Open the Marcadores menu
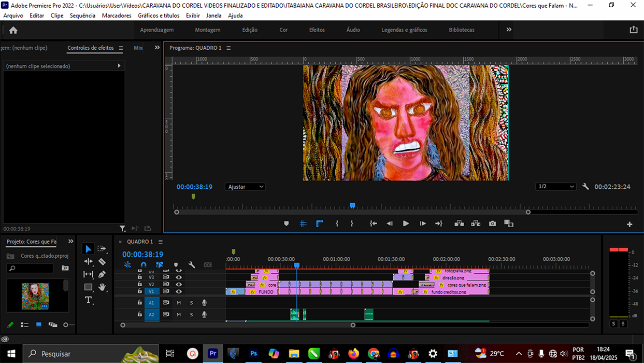Viewport: 644px width, 363px height. coord(117,16)
